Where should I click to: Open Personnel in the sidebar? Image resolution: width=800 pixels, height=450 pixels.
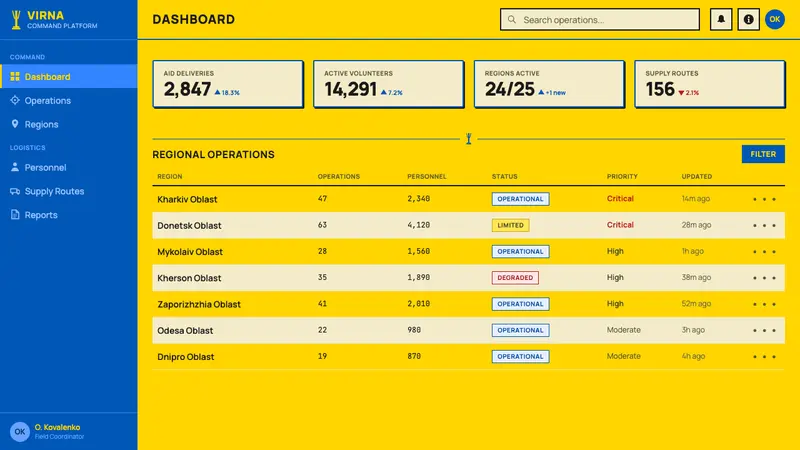68,167
